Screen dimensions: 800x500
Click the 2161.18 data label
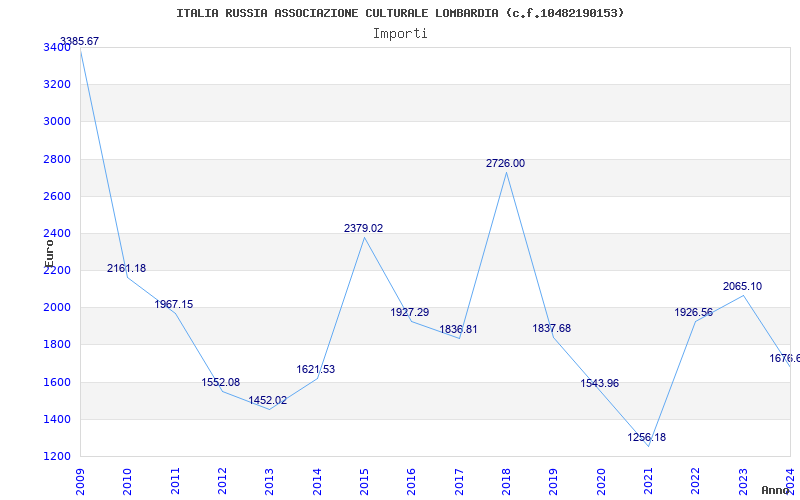[x=127, y=268]
